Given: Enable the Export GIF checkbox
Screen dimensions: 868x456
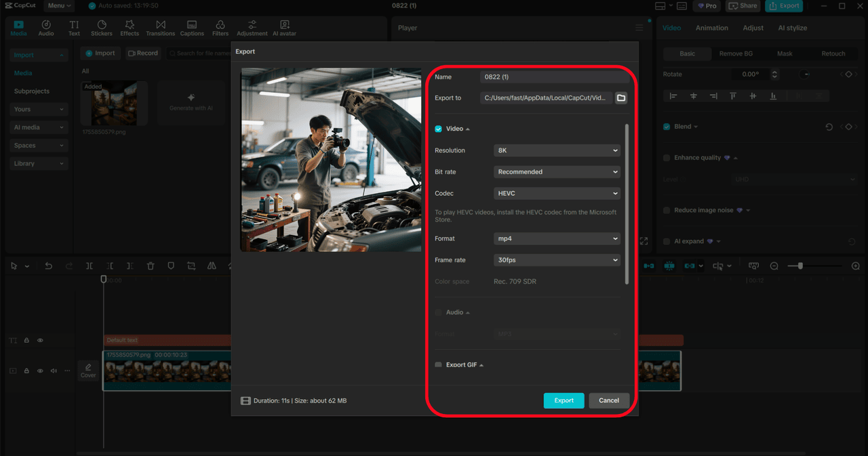Looking at the screenshot, I should pyautogui.click(x=438, y=365).
